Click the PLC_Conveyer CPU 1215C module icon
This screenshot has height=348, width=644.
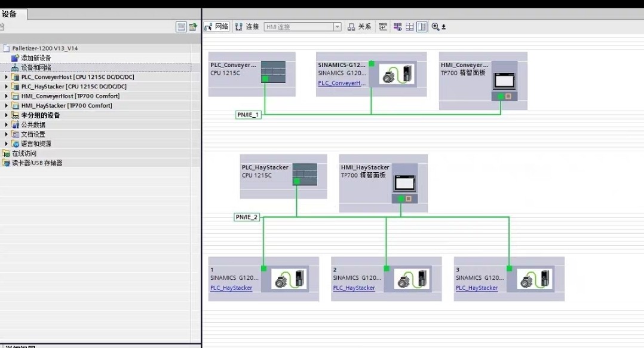(273, 72)
